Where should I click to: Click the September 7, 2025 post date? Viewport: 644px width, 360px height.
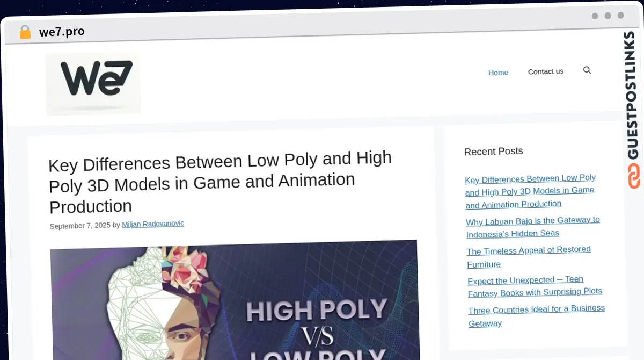pyautogui.click(x=80, y=226)
